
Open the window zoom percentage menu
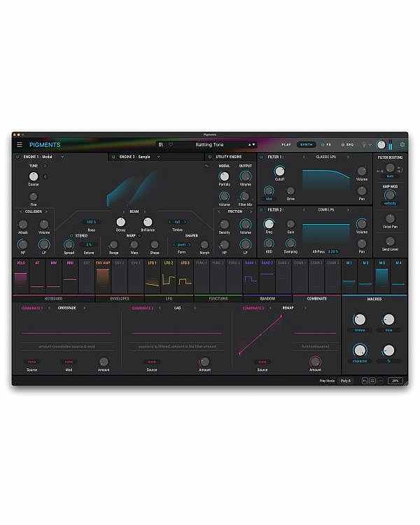click(395, 381)
